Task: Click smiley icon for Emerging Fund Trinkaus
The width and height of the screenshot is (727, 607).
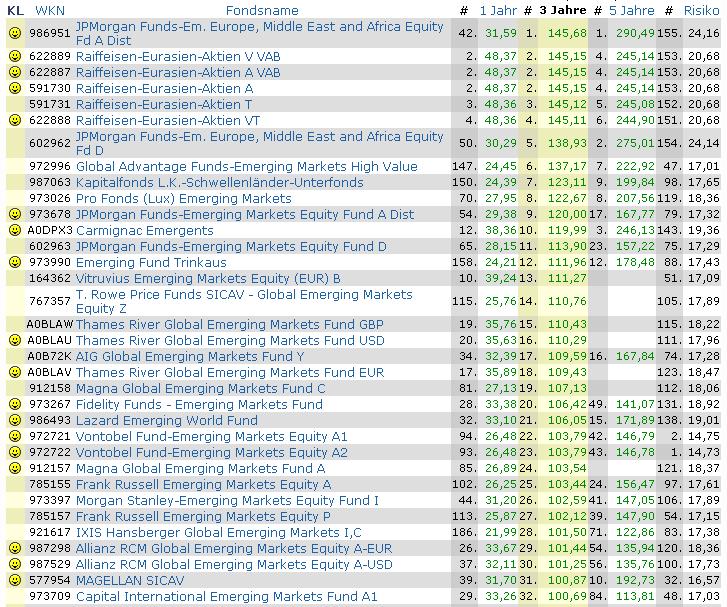Action: click(x=15, y=262)
